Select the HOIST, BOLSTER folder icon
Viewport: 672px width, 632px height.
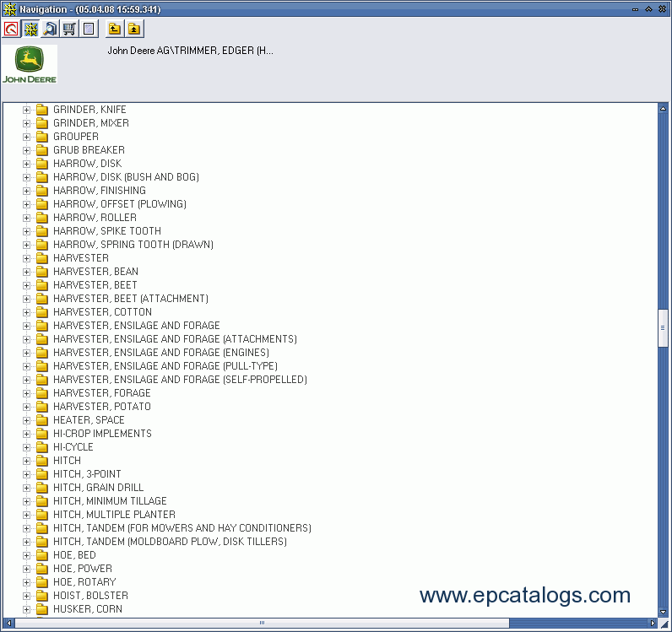coord(41,596)
